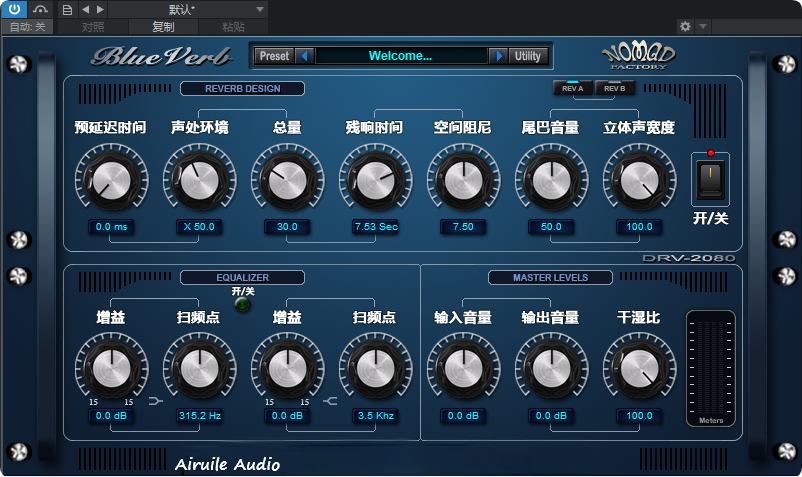The width and height of the screenshot is (802, 477).
Task: Open the preset file page icon
Action: click(x=67, y=9)
